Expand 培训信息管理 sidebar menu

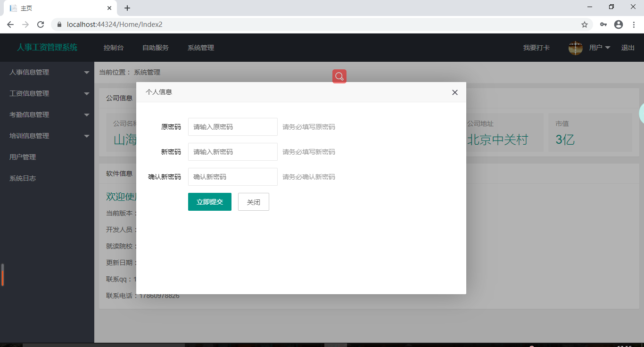(x=47, y=136)
